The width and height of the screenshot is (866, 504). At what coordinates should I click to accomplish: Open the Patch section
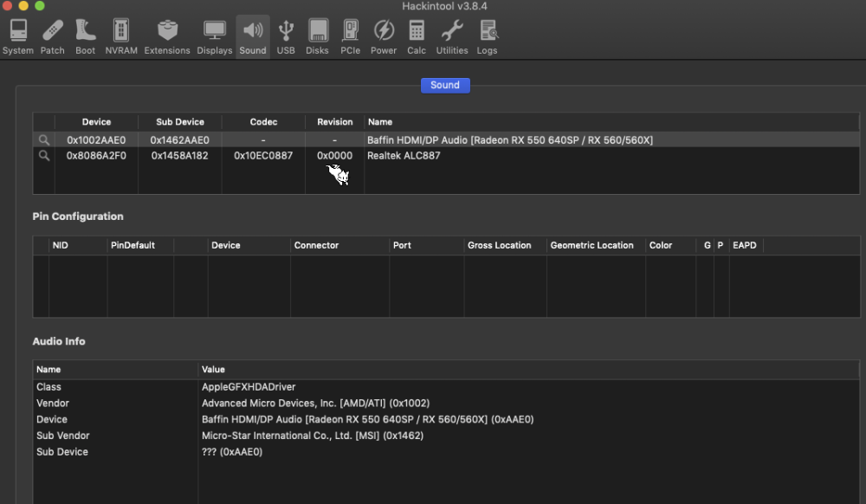53,37
